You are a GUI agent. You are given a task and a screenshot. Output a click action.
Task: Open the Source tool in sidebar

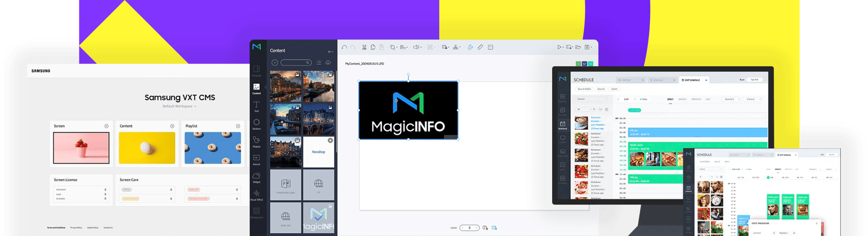pyautogui.click(x=256, y=160)
